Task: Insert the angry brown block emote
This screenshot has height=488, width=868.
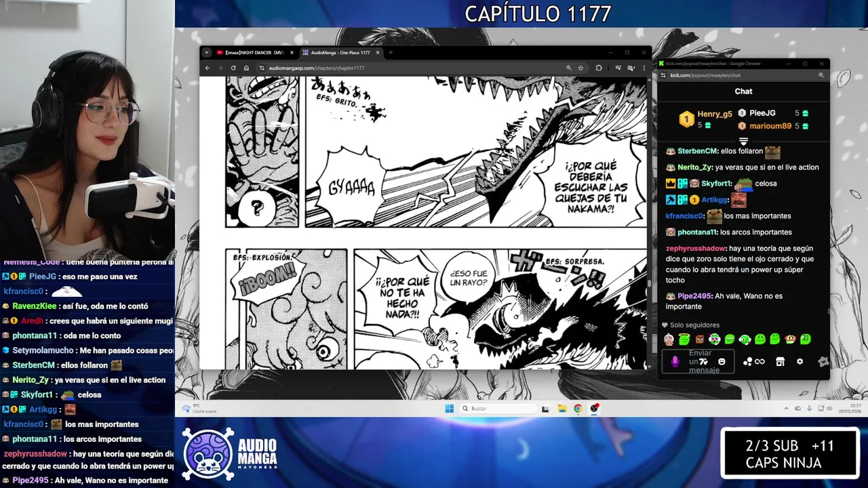Action: [699, 340]
